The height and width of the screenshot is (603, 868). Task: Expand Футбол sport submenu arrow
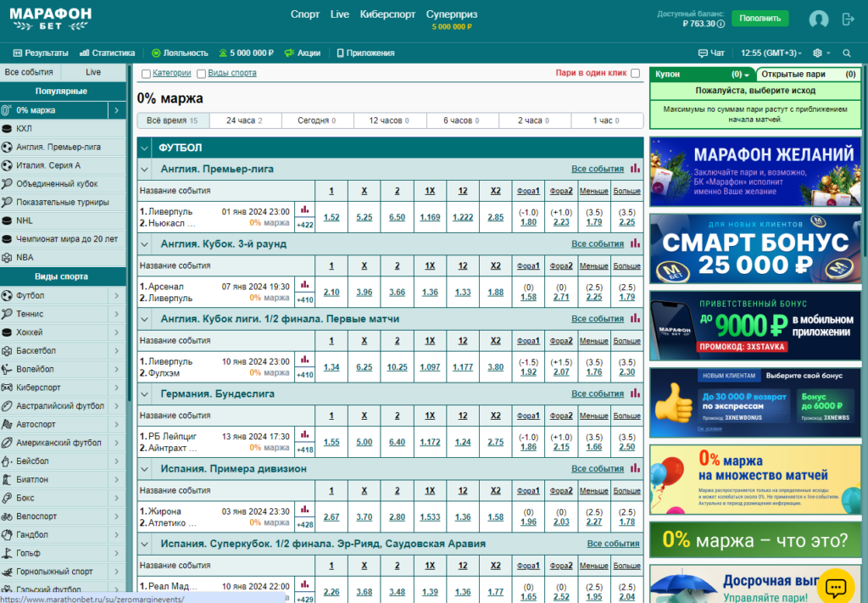coord(117,296)
